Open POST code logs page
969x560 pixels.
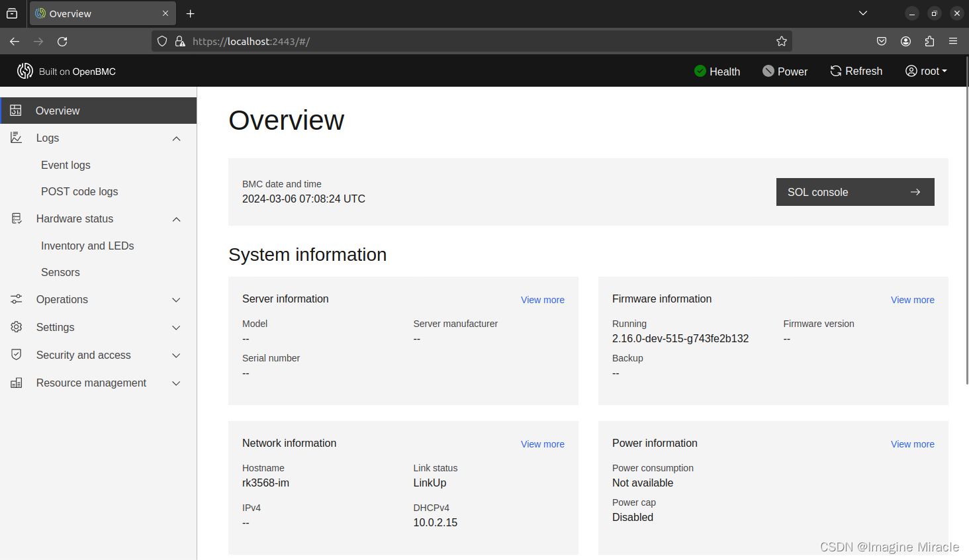pos(79,191)
